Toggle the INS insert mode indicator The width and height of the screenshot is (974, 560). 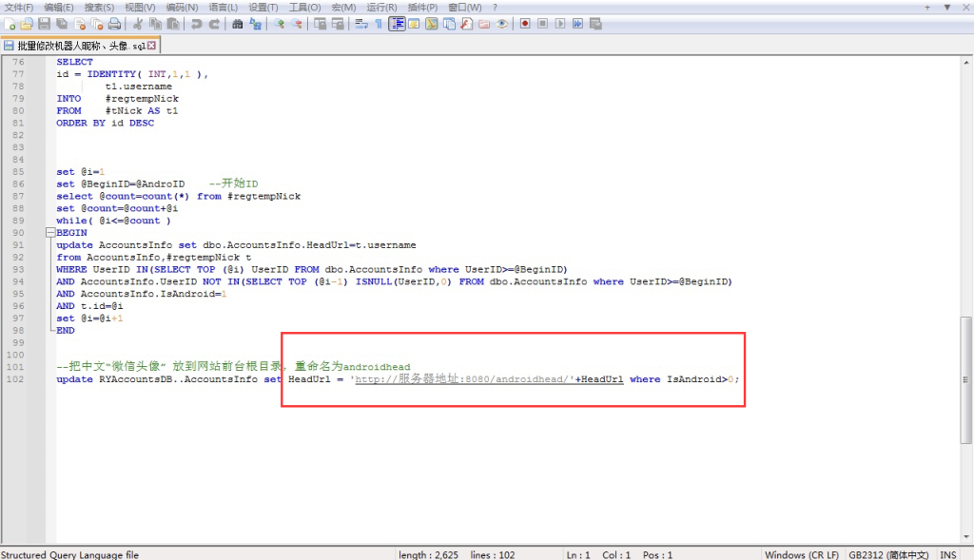(x=948, y=554)
